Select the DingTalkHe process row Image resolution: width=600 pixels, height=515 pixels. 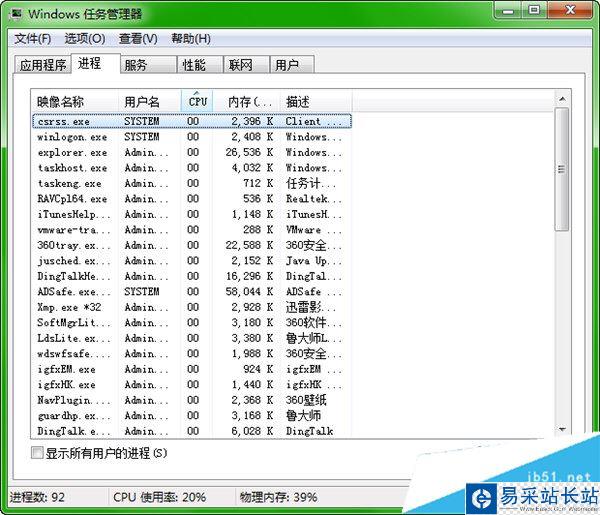pyautogui.click(x=192, y=276)
